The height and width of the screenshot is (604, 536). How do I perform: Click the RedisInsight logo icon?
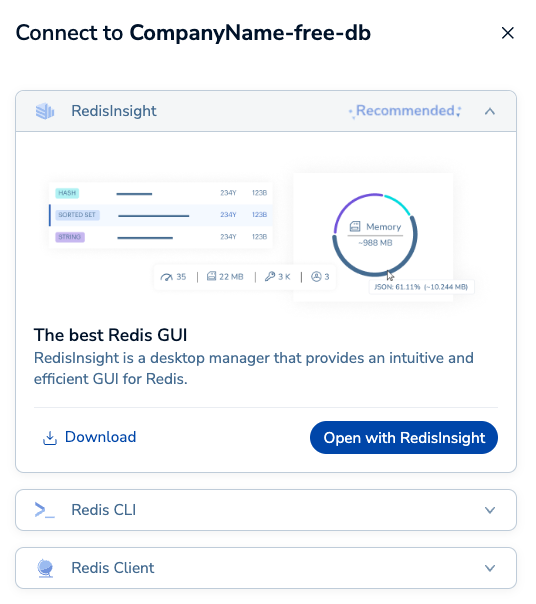tap(45, 111)
